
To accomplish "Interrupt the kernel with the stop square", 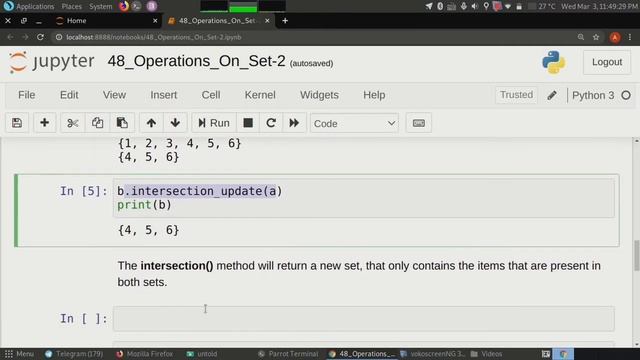I will pos(248,123).
